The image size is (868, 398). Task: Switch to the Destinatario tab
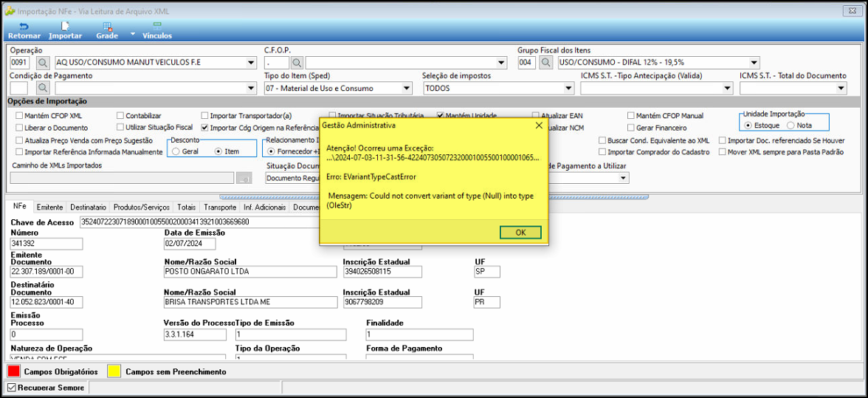coord(89,207)
